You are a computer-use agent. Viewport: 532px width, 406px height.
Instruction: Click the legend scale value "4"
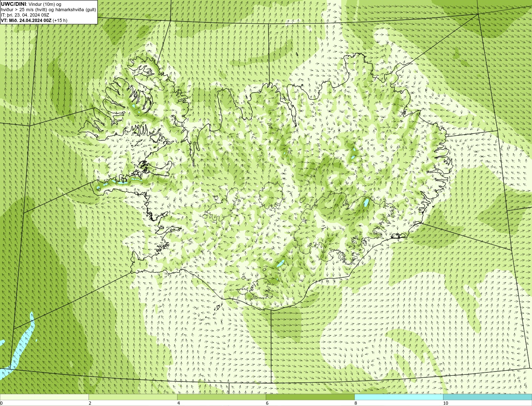click(x=178, y=403)
